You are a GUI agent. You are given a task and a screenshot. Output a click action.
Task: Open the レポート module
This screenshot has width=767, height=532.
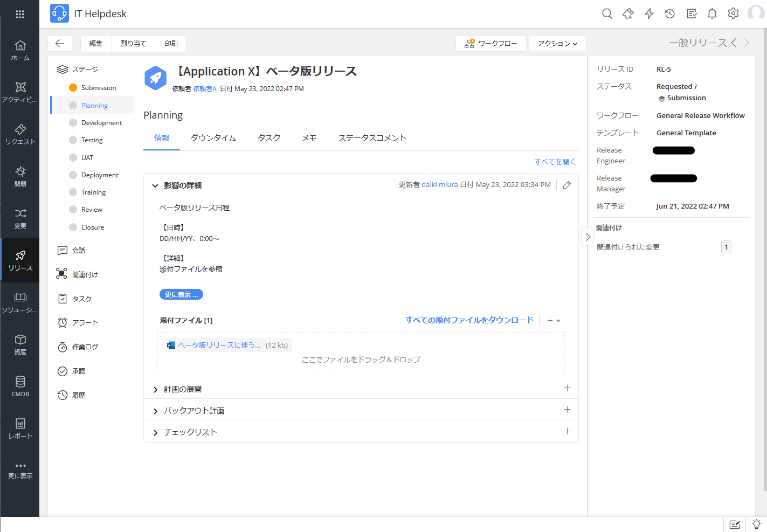[20, 429]
